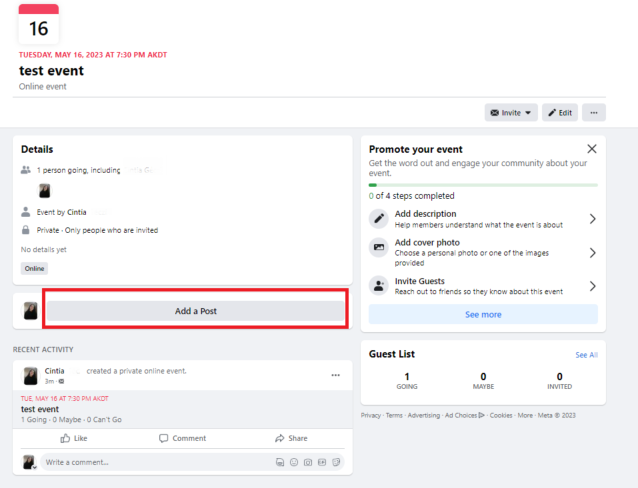Click the photo icon beside Add cover photo
Image resolution: width=638 pixels, height=488 pixels.
tap(379, 248)
